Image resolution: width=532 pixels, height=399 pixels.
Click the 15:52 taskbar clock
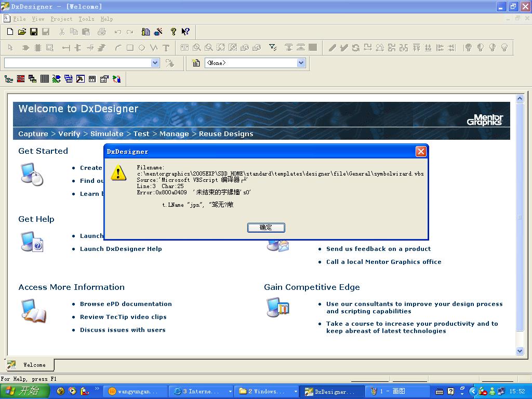tap(517, 391)
